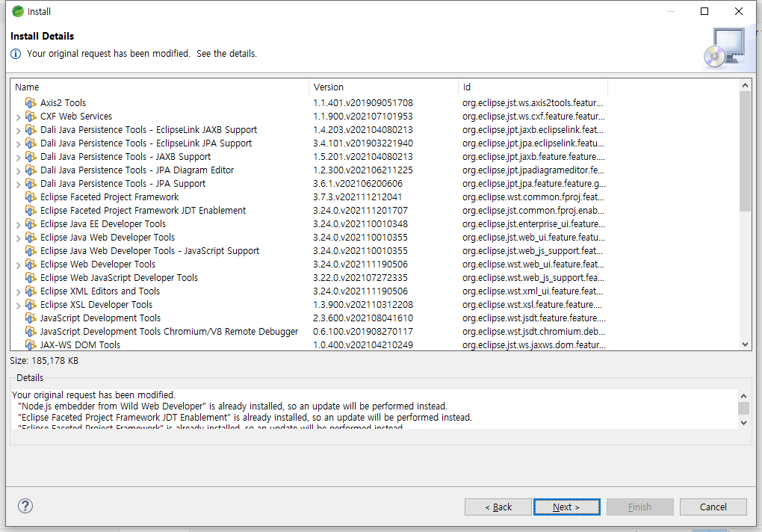This screenshot has width=762, height=532.
Task: Click the CXF Web Services feature icon
Action: pos(31,117)
